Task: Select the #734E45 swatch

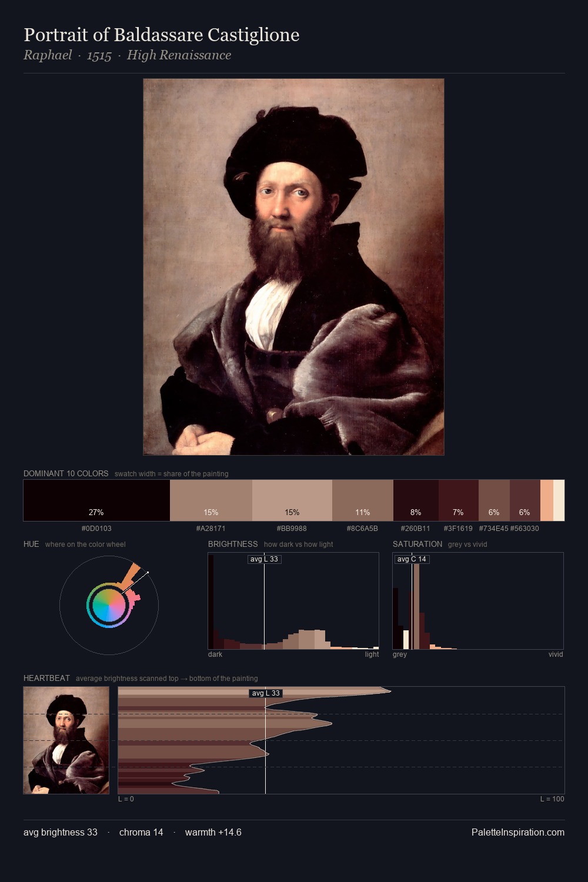Action: (494, 500)
